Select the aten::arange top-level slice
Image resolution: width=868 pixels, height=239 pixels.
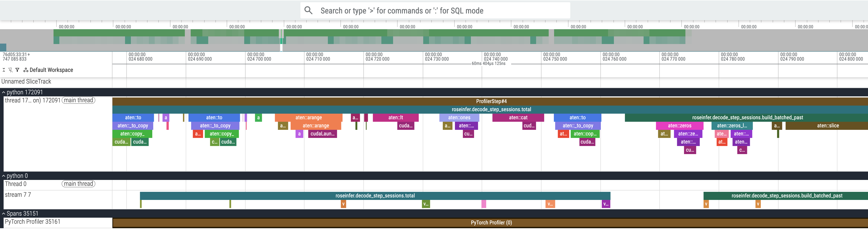(x=308, y=117)
